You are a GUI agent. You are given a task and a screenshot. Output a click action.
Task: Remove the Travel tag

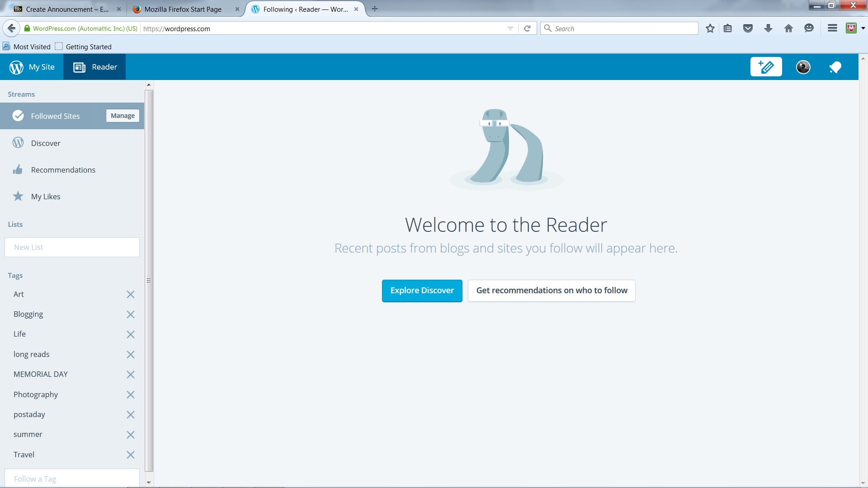point(131,455)
